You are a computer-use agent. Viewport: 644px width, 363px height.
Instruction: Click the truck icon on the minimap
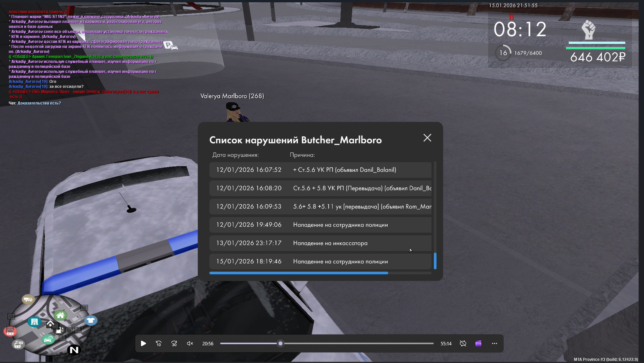pyautogui.click(x=28, y=299)
